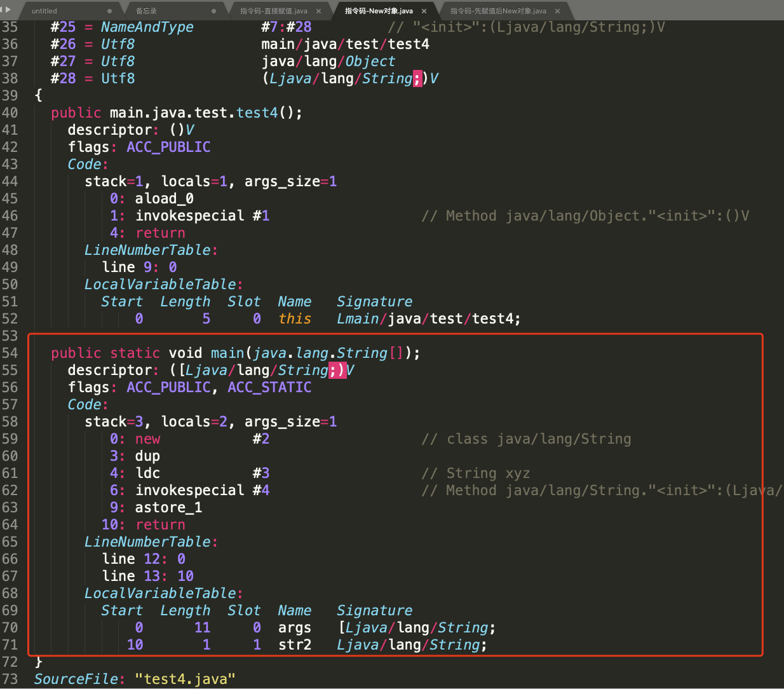Image resolution: width=784 pixels, height=689 pixels.
Task: Click the '"test4.java"' string
Action: click(x=185, y=679)
